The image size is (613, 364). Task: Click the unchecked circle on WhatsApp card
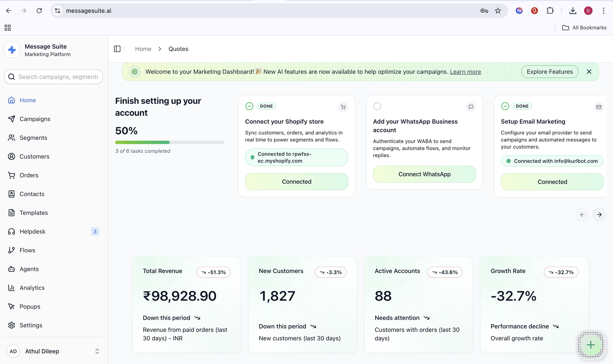click(377, 106)
